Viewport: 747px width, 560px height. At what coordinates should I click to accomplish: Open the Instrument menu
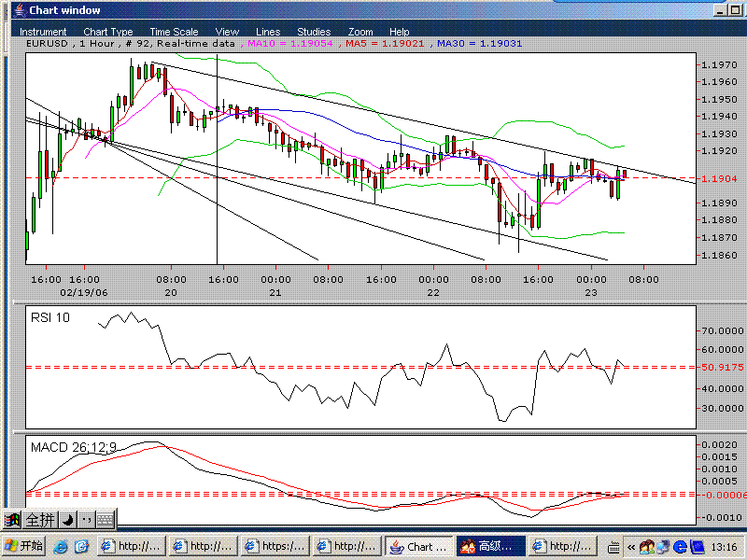click(43, 32)
